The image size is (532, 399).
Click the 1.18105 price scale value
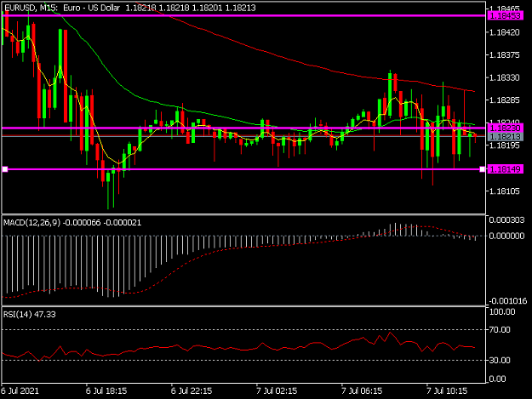[505, 191]
